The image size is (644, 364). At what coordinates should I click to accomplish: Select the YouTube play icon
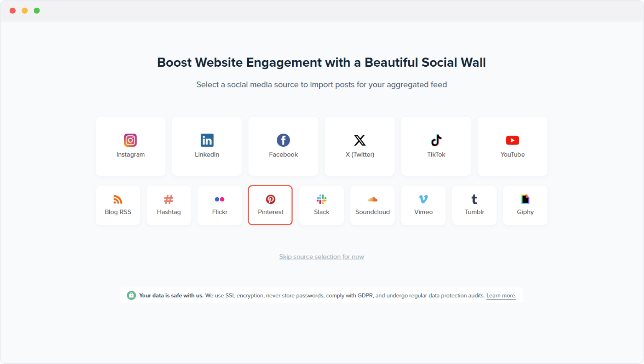click(x=513, y=140)
